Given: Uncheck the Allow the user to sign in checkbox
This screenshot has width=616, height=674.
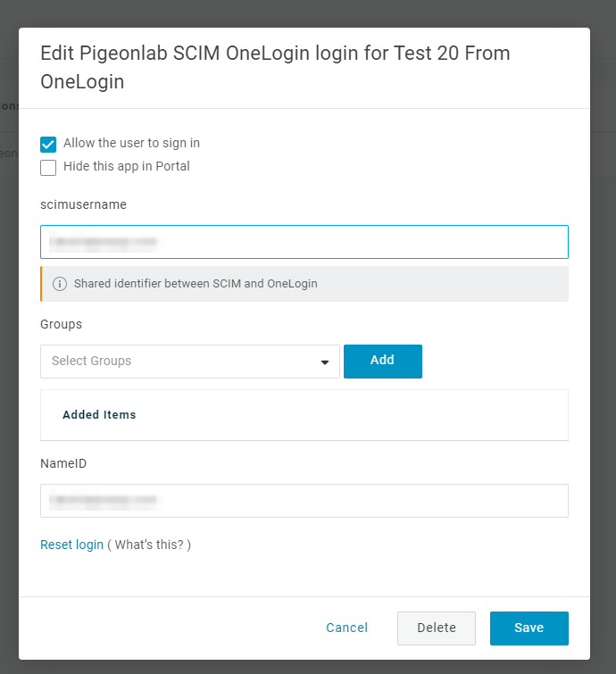Looking at the screenshot, I should 48,145.
